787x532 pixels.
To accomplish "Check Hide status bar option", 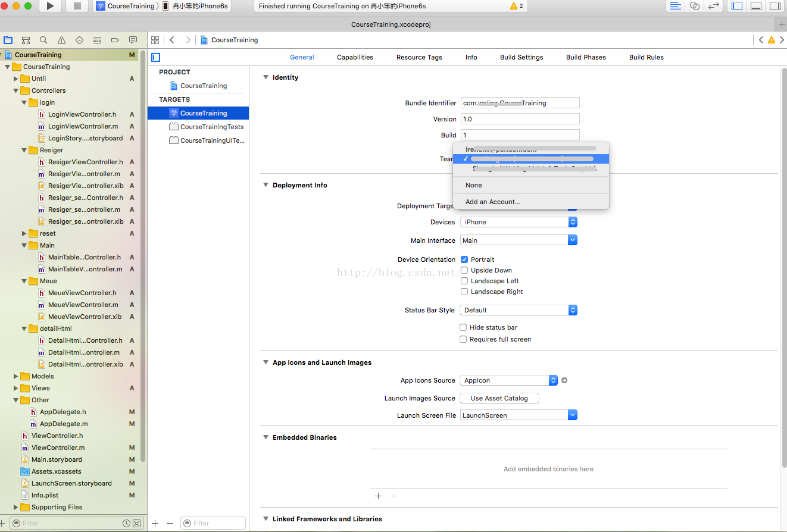I will [463, 327].
